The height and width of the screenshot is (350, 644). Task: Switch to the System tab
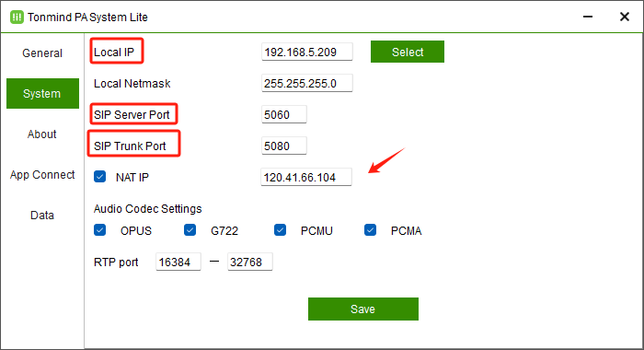pyautogui.click(x=42, y=93)
